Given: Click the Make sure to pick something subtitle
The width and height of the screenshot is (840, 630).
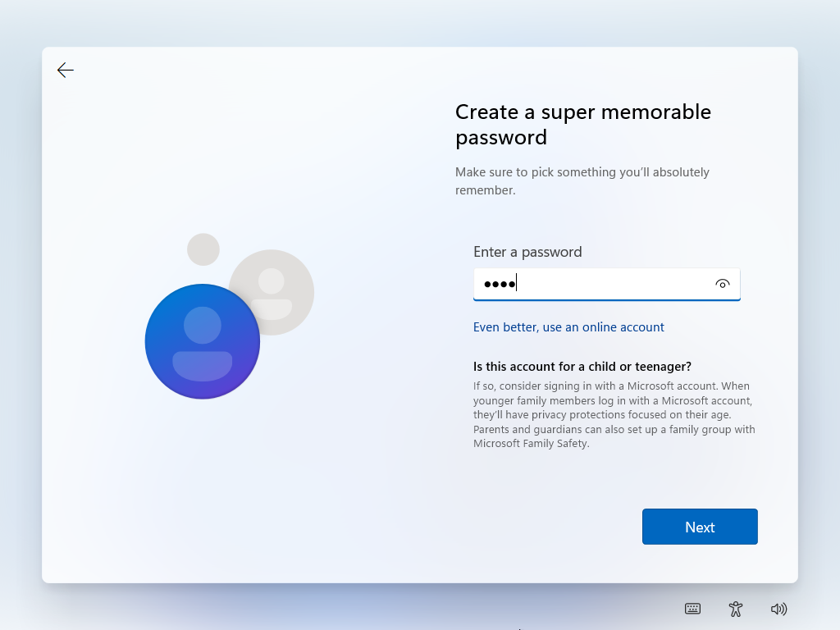Looking at the screenshot, I should pos(582,181).
